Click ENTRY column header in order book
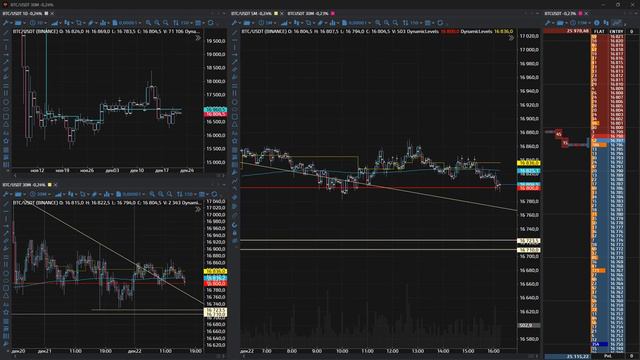Image resolution: width=640 pixels, height=360 pixels. pyautogui.click(x=616, y=31)
